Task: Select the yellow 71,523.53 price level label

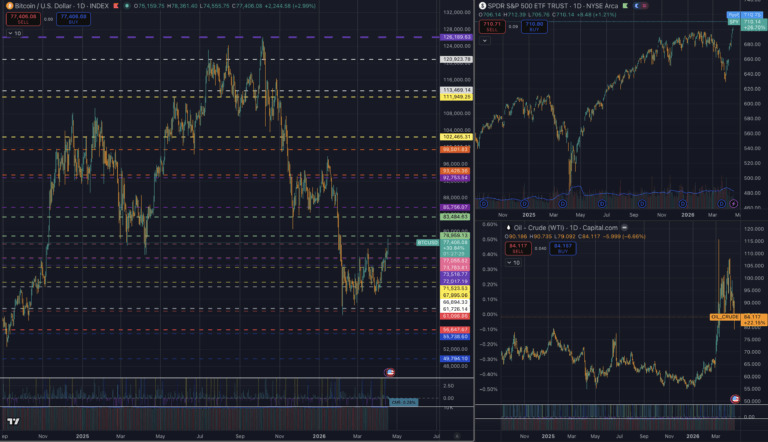Action: (456, 289)
